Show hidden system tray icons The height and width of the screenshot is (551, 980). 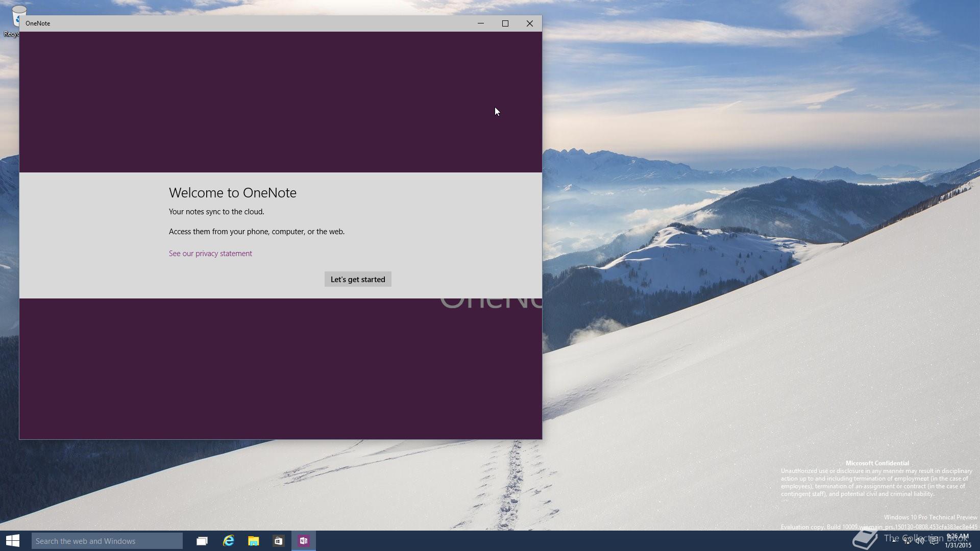[894, 541]
